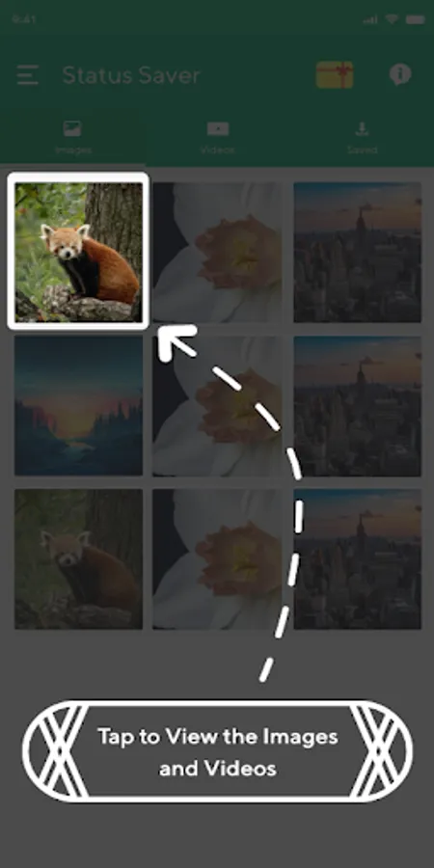Image resolution: width=434 pixels, height=868 pixels.
Task: Open the highlighted red panda thumbnail
Action: (78, 252)
